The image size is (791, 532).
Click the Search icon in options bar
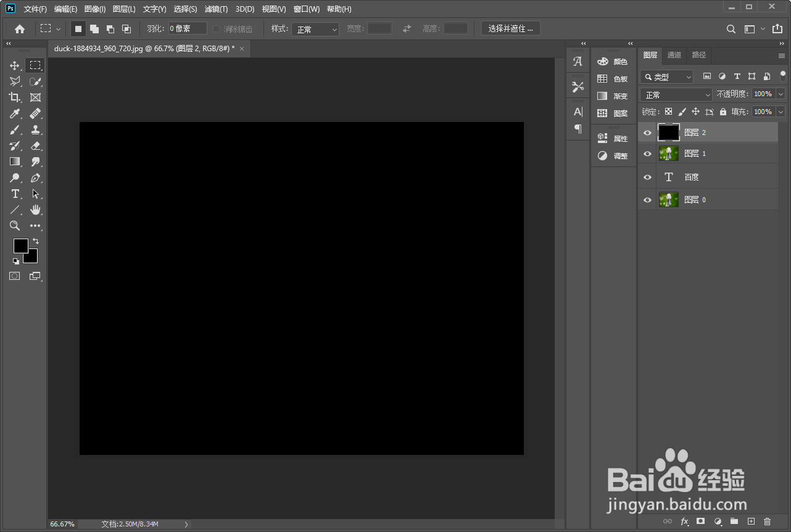point(731,29)
